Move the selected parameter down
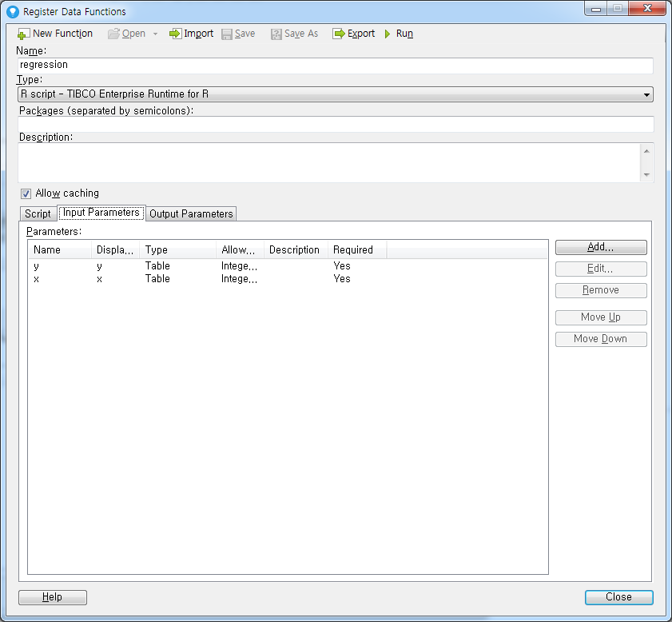Viewport: 672px width, 622px height. click(600, 339)
